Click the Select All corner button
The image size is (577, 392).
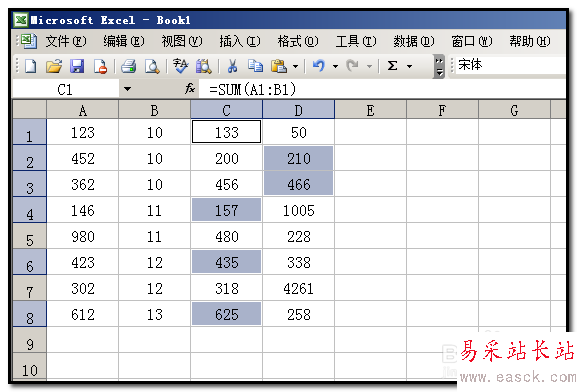29,109
